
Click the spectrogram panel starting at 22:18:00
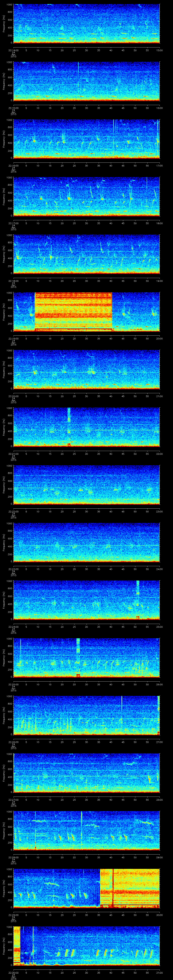click(87, 254)
